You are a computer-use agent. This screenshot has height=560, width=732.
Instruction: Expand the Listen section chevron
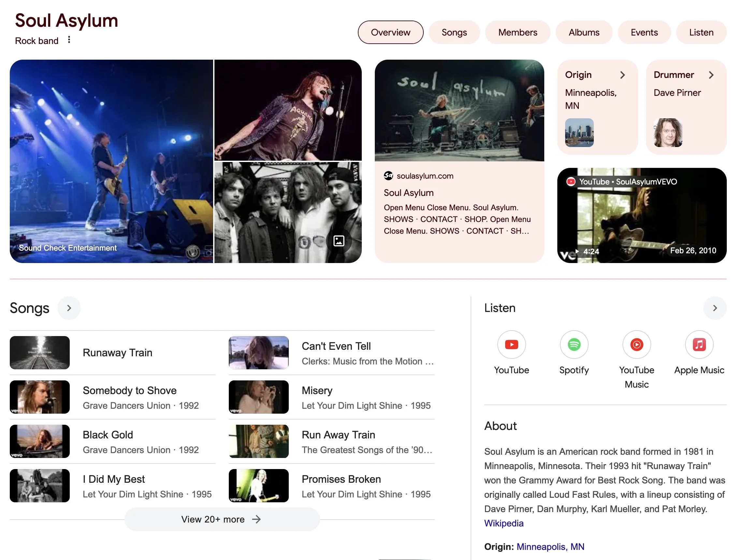714,308
